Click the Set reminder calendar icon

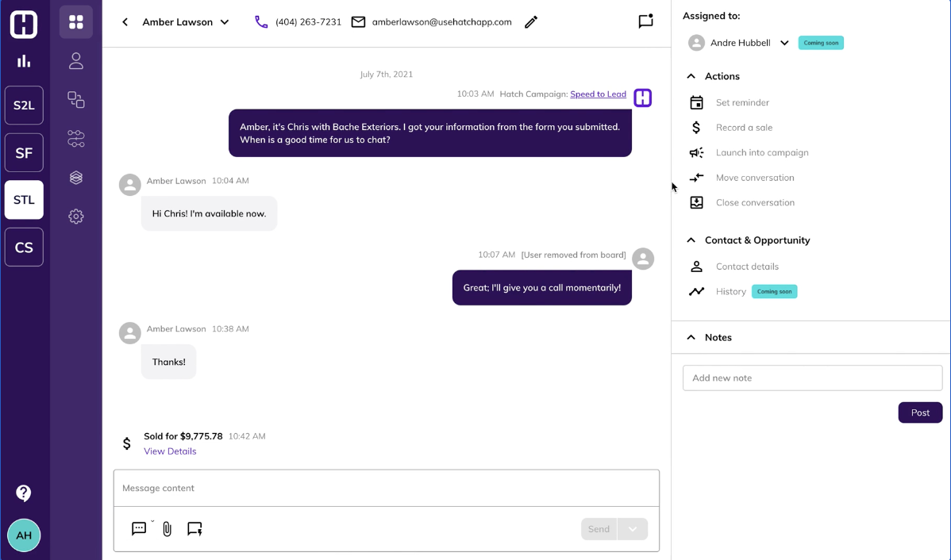pos(696,102)
